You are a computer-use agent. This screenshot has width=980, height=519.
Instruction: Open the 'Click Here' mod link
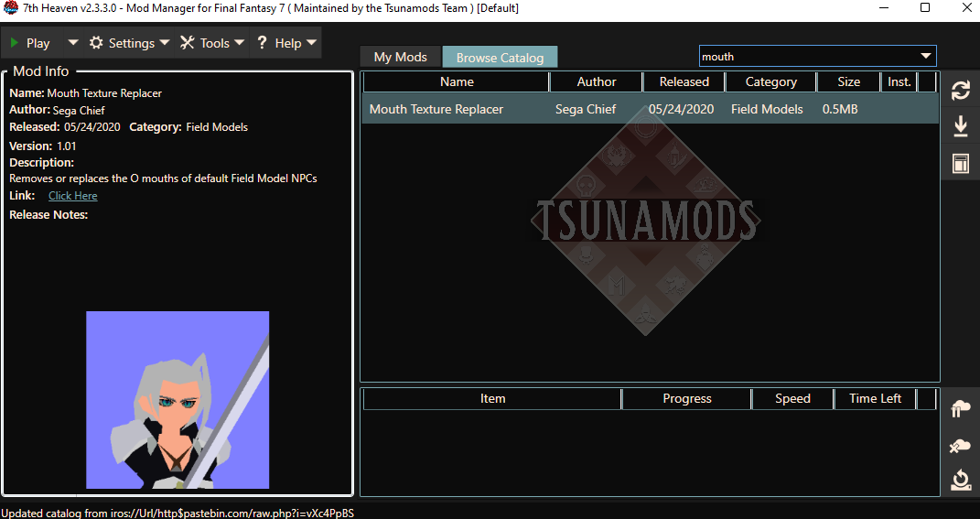click(x=73, y=196)
